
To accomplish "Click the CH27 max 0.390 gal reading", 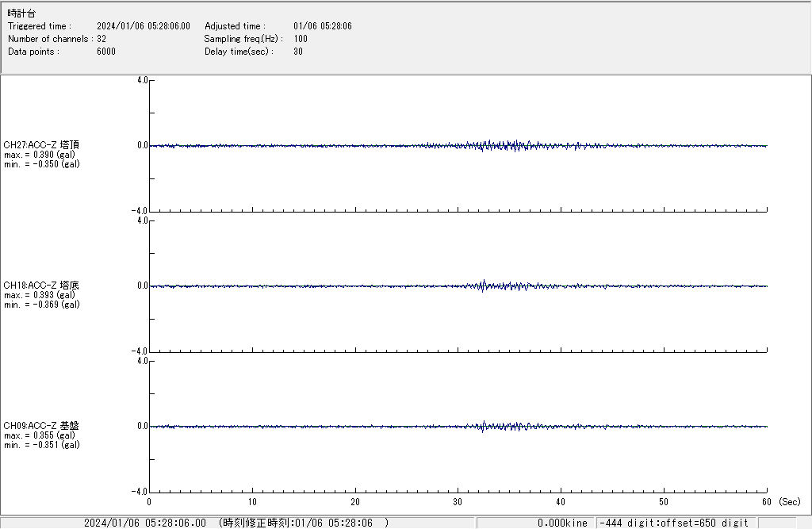I will tap(40, 155).
